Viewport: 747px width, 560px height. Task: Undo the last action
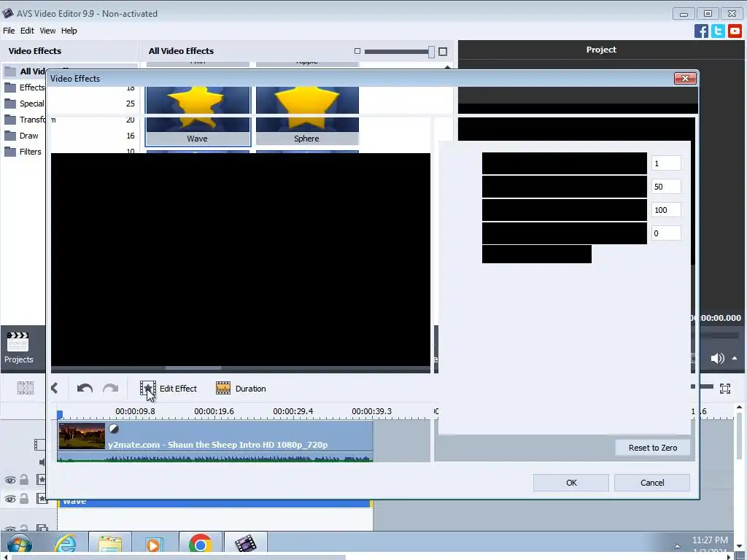(x=85, y=388)
